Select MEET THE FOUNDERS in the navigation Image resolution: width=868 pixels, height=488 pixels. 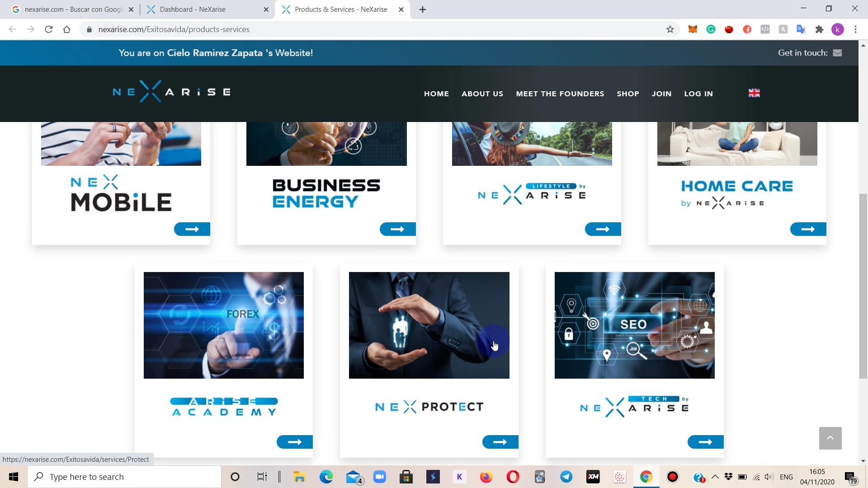pyautogui.click(x=560, y=94)
